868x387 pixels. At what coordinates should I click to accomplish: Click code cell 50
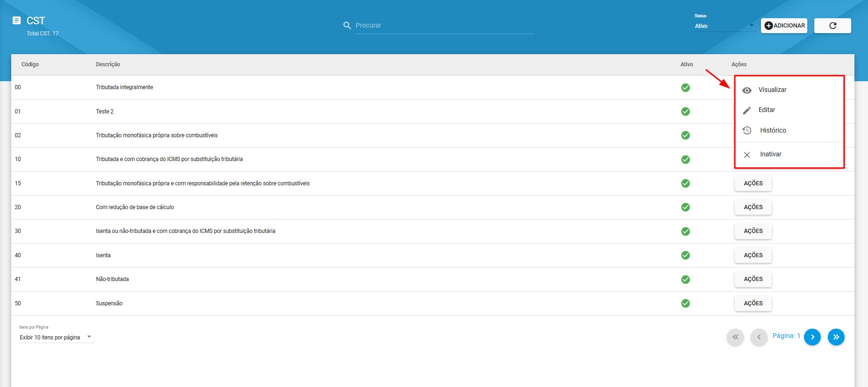point(18,303)
